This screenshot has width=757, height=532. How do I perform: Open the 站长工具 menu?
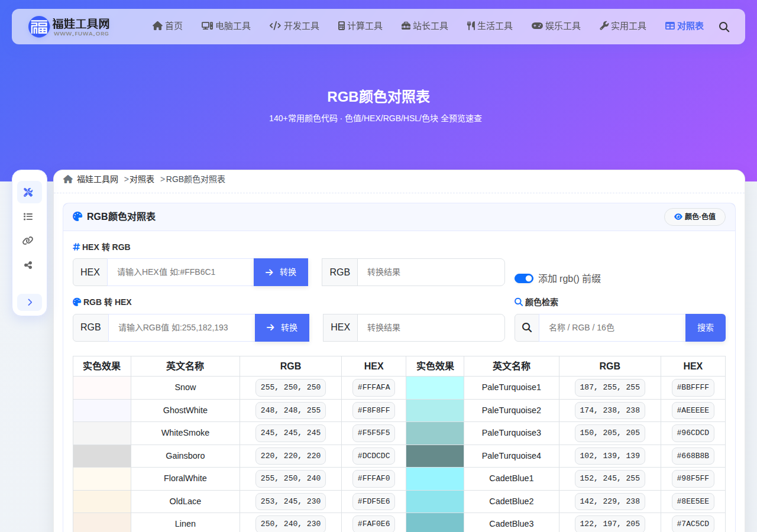pyautogui.click(x=425, y=26)
